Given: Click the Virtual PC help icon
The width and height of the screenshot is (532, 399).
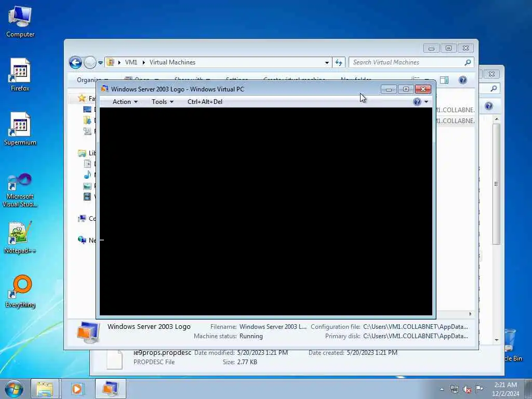Looking at the screenshot, I should click(417, 102).
